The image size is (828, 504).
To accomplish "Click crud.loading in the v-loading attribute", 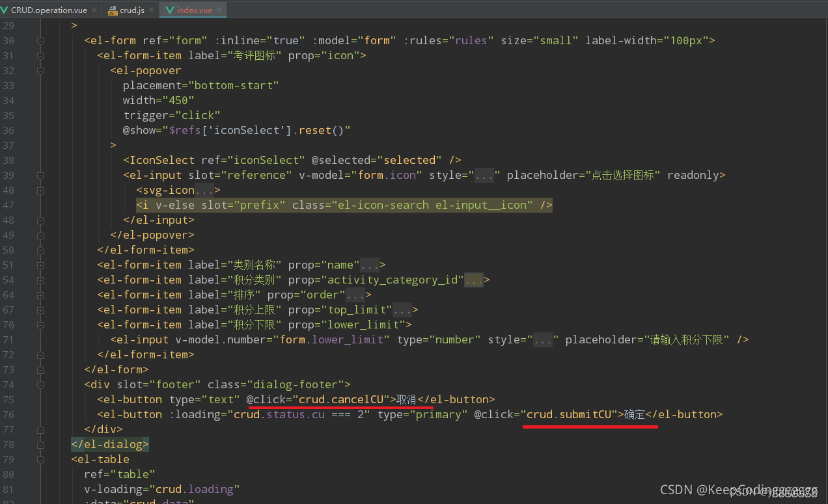I will 195,489.
